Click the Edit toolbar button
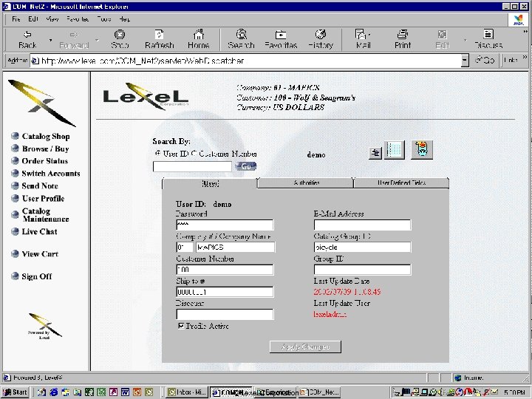This screenshot has height=399, width=532. (442, 40)
